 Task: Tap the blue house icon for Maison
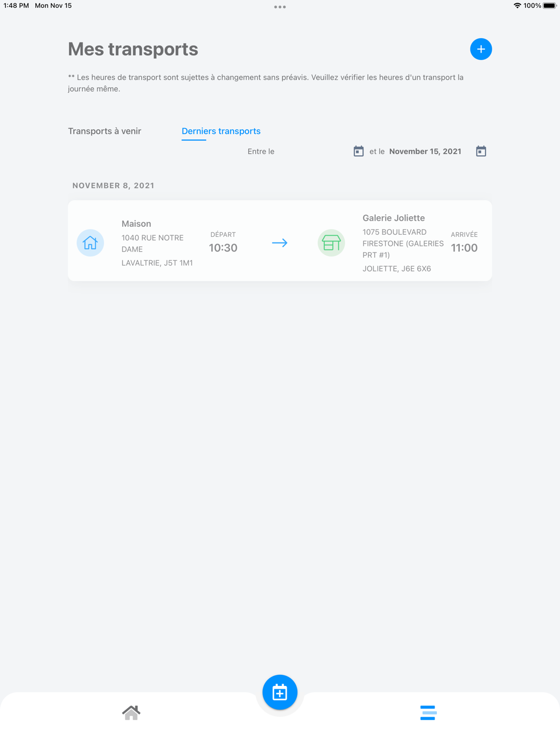coord(90,243)
